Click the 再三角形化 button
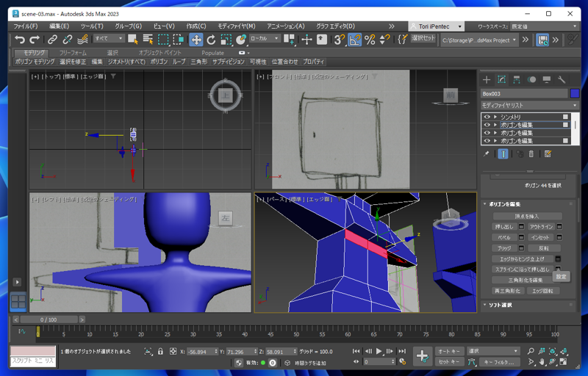588x376 pixels. (507, 291)
